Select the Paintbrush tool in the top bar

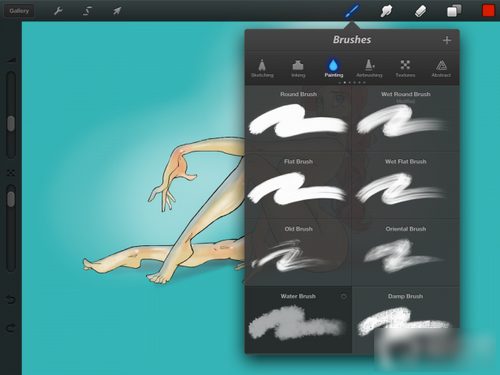[352, 11]
